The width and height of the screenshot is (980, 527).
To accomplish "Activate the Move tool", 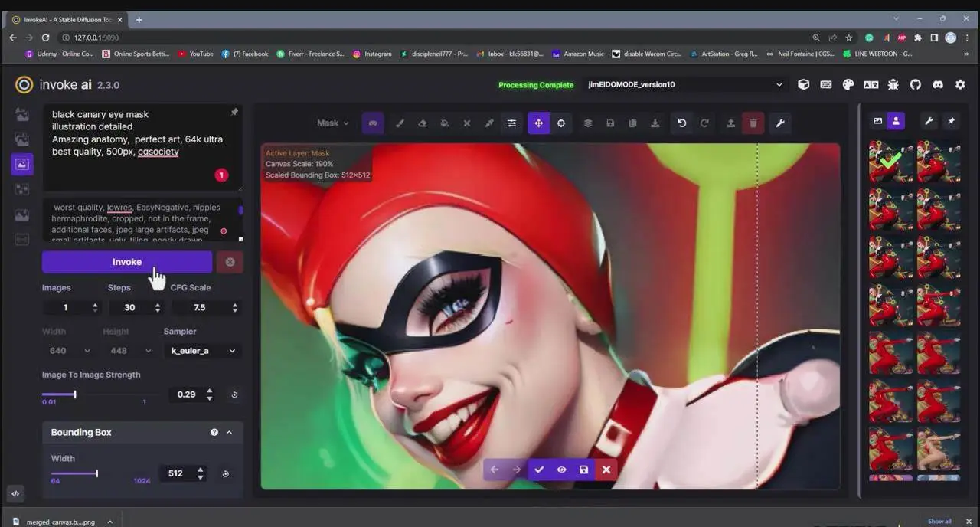I will [538, 123].
